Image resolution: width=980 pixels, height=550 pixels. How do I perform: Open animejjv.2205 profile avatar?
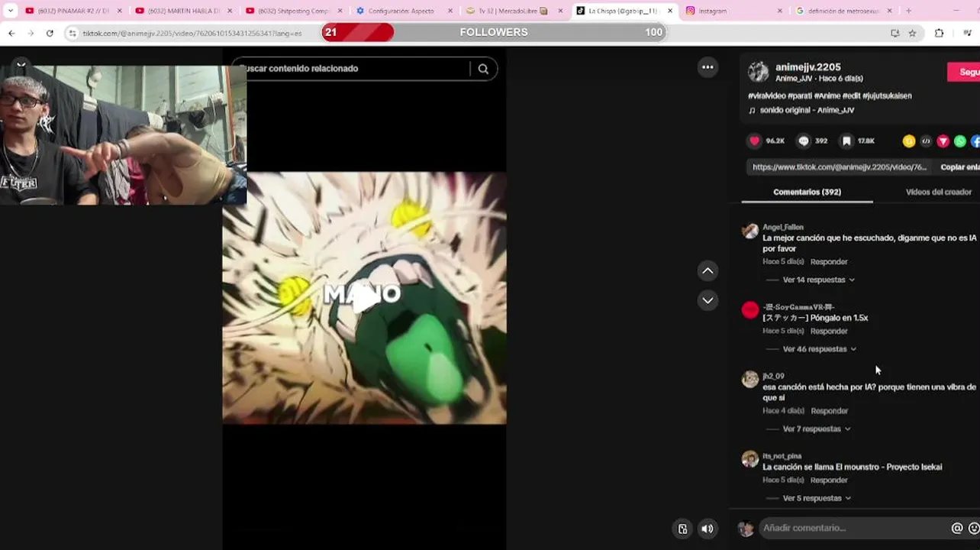tap(758, 72)
